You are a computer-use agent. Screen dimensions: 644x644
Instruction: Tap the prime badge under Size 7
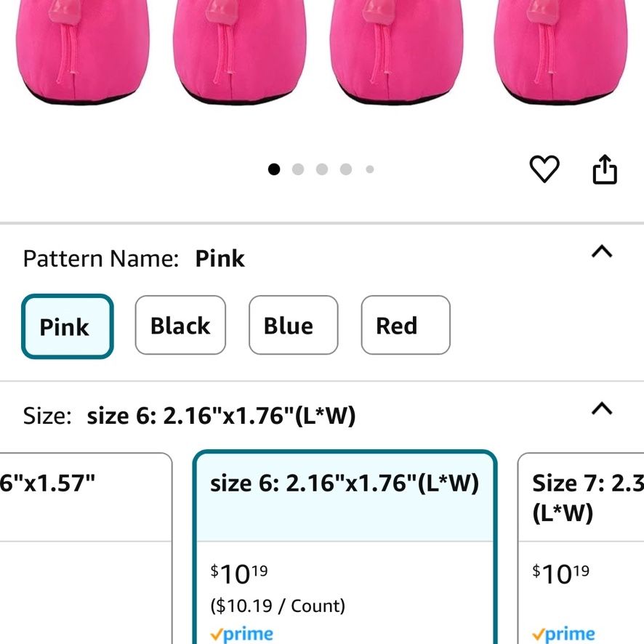(x=563, y=635)
